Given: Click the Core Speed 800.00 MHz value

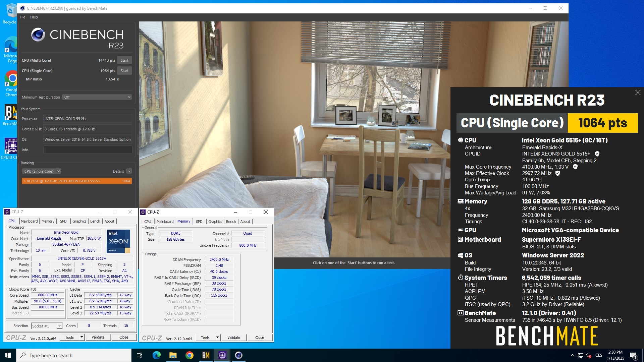Looking at the screenshot, I should pyautogui.click(x=48, y=295).
